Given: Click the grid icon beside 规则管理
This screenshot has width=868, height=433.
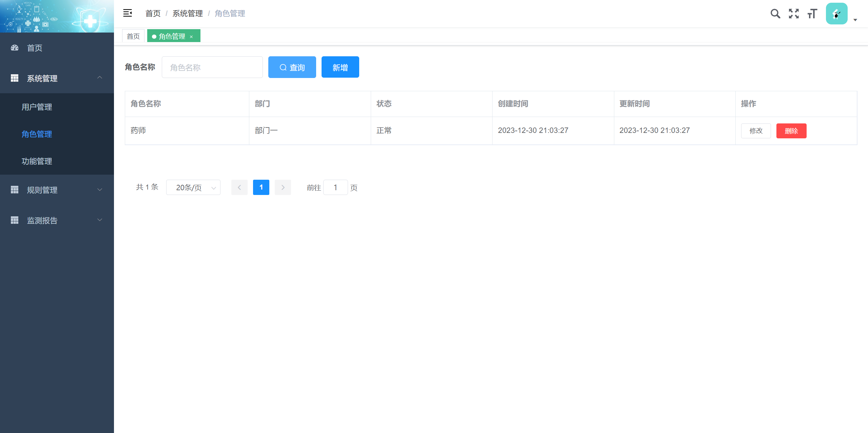Looking at the screenshot, I should [15, 190].
